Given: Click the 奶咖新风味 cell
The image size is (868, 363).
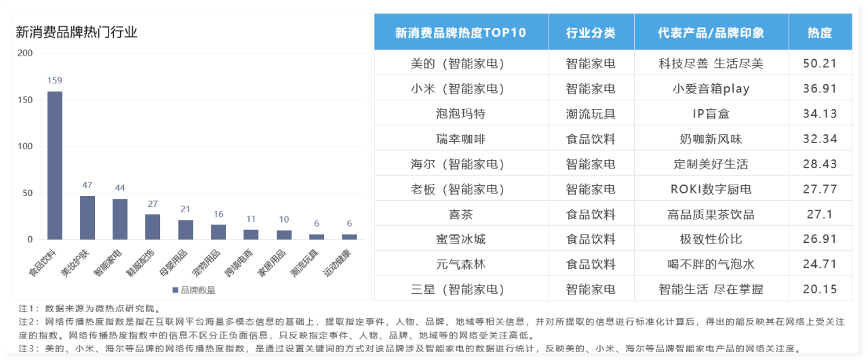Looking at the screenshot, I should tap(711, 138).
